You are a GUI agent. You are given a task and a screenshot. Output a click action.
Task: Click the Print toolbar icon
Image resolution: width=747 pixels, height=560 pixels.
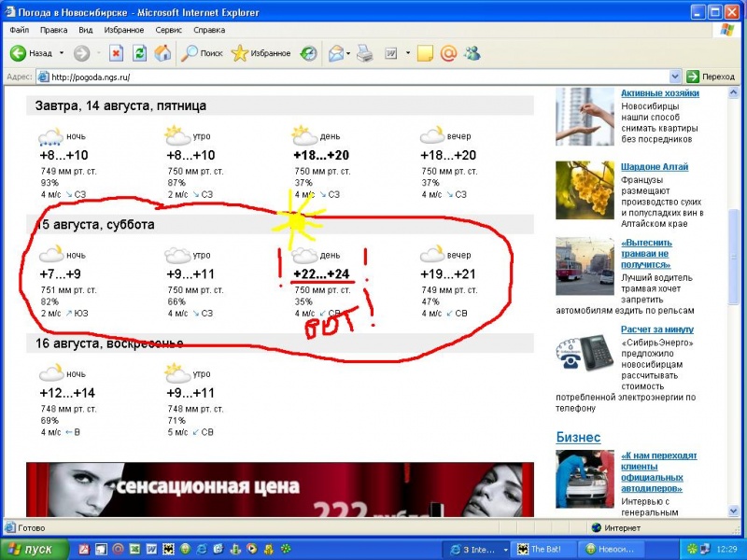(x=365, y=53)
